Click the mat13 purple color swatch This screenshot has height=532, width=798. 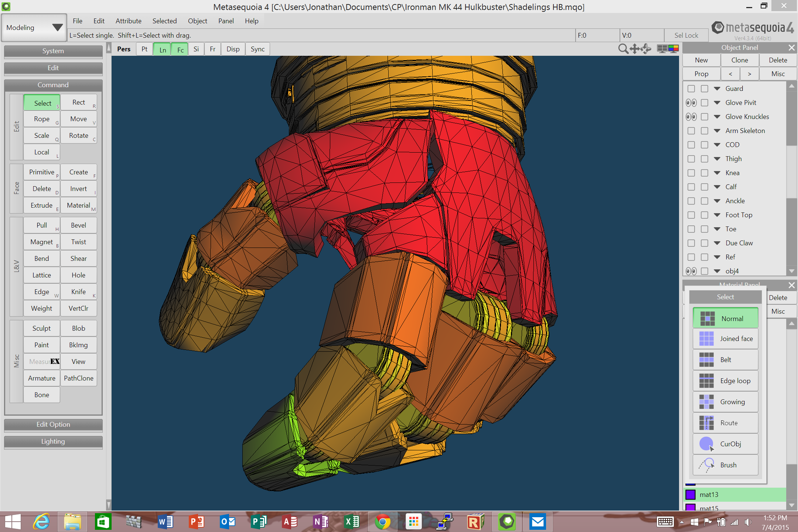(690, 494)
